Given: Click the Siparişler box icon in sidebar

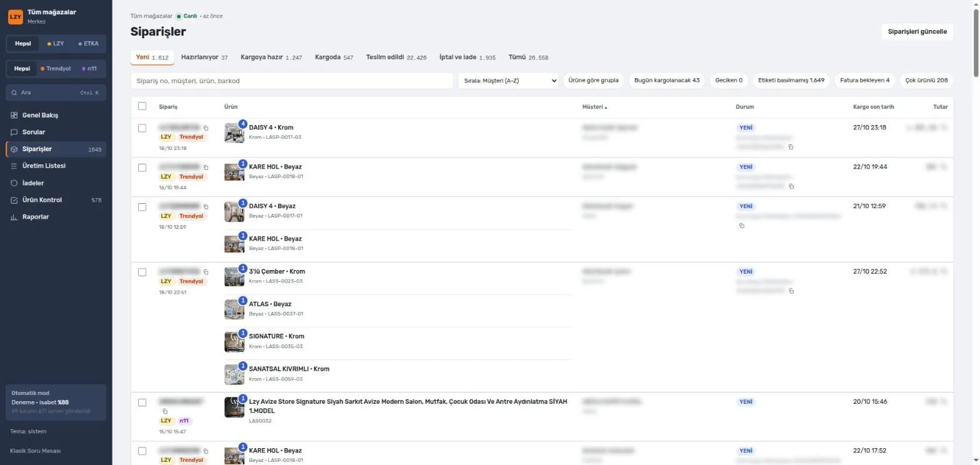Looking at the screenshot, I should [14, 149].
